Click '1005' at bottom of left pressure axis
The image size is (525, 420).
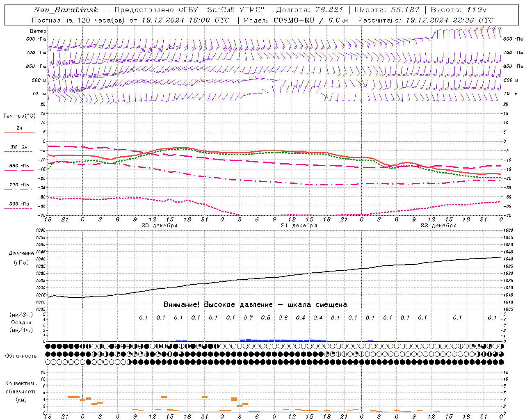(x=41, y=309)
